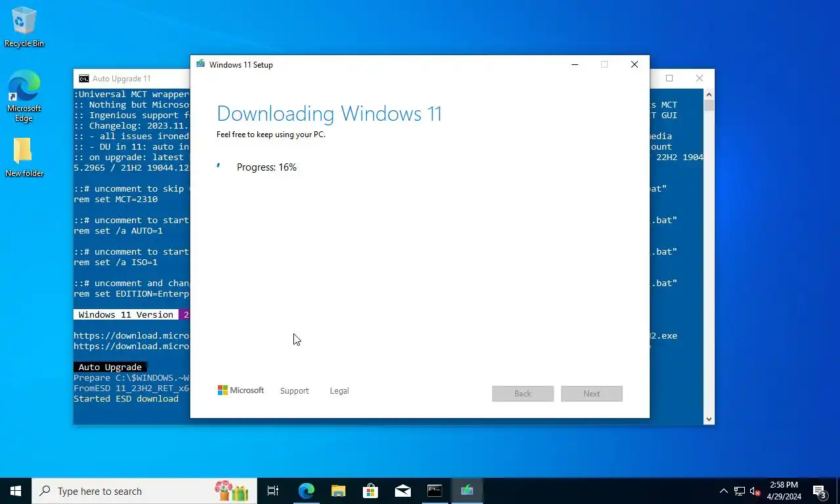The height and width of the screenshot is (504, 840).
Task: Click the 'Windows 11 Version' console label
Action: tap(125, 315)
